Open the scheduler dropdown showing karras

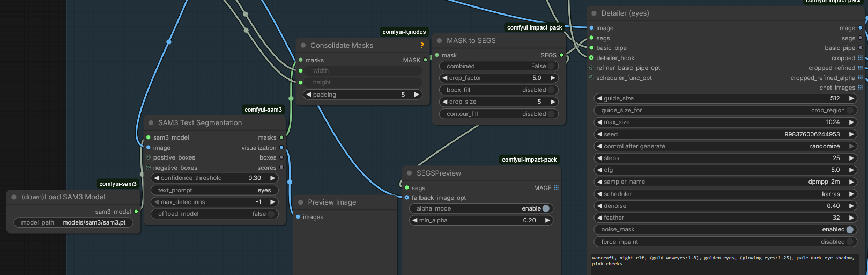point(725,194)
